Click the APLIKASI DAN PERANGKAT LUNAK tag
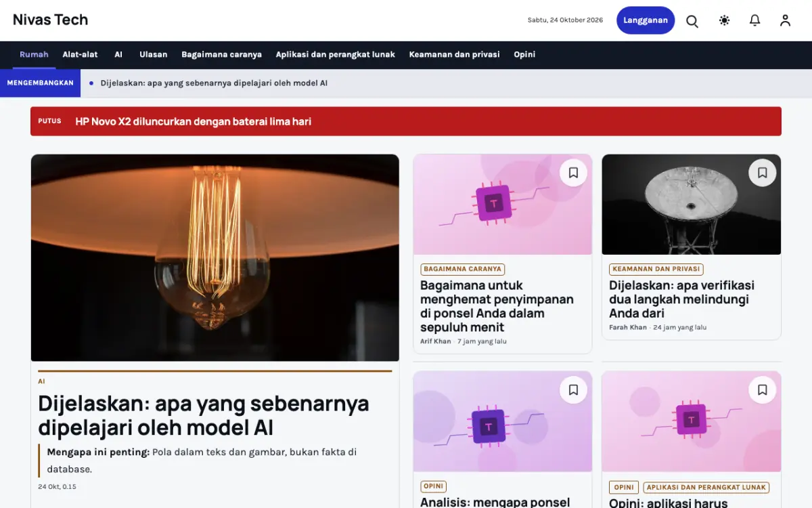812x508 pixels. (x=706, y=487)
